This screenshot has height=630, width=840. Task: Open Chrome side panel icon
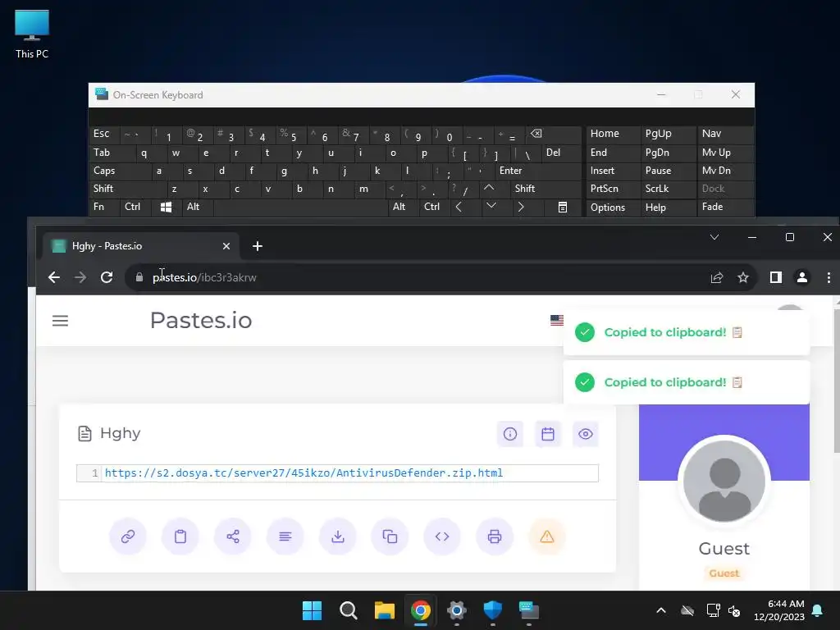pyautogui.click(x=776, y=277)
